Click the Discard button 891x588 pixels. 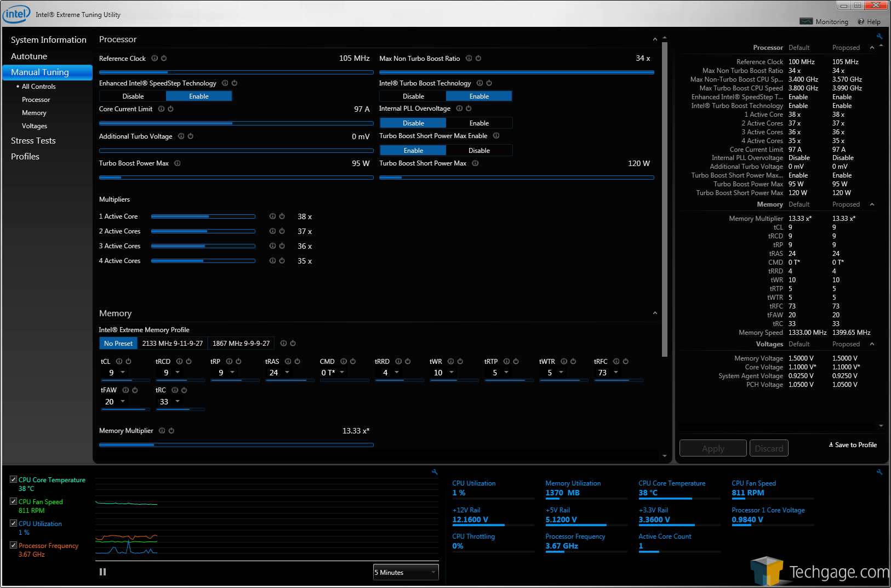point(769,448)
